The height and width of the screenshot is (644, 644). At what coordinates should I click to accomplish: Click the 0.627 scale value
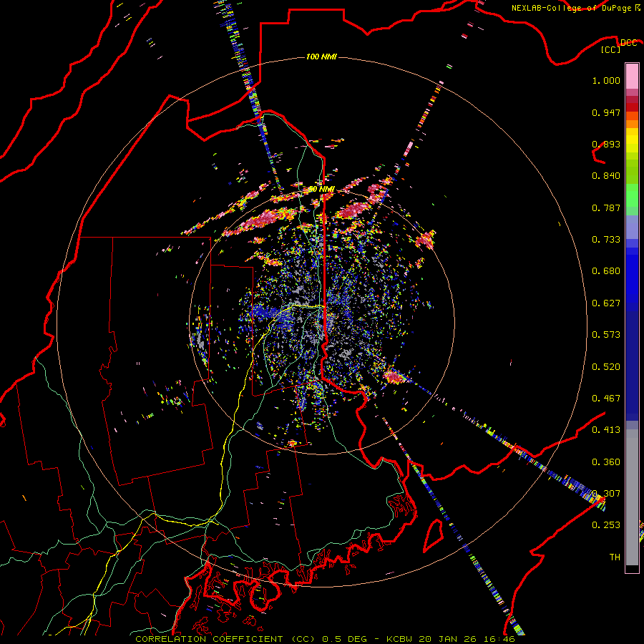click(x=606, y=303)
